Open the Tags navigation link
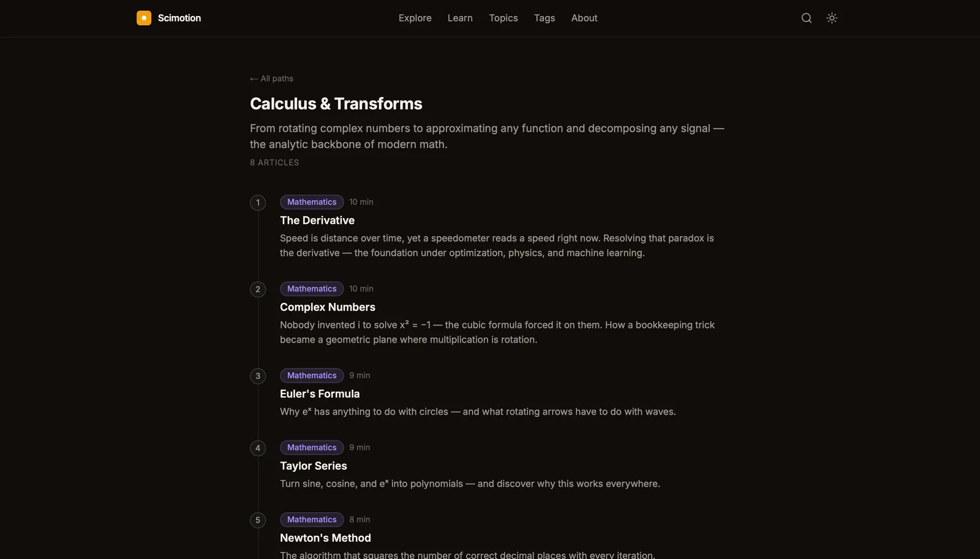Screen dimensions: 980x559 [545, 18]
